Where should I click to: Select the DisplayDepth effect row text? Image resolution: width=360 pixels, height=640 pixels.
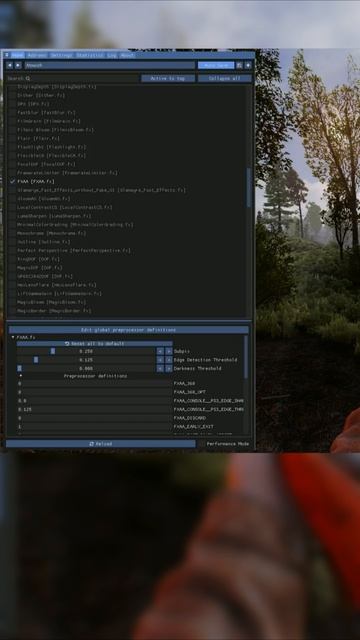[x=57, y=87]
